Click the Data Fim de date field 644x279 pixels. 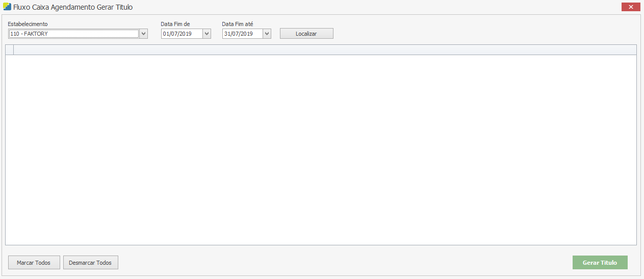coord(182,34)
